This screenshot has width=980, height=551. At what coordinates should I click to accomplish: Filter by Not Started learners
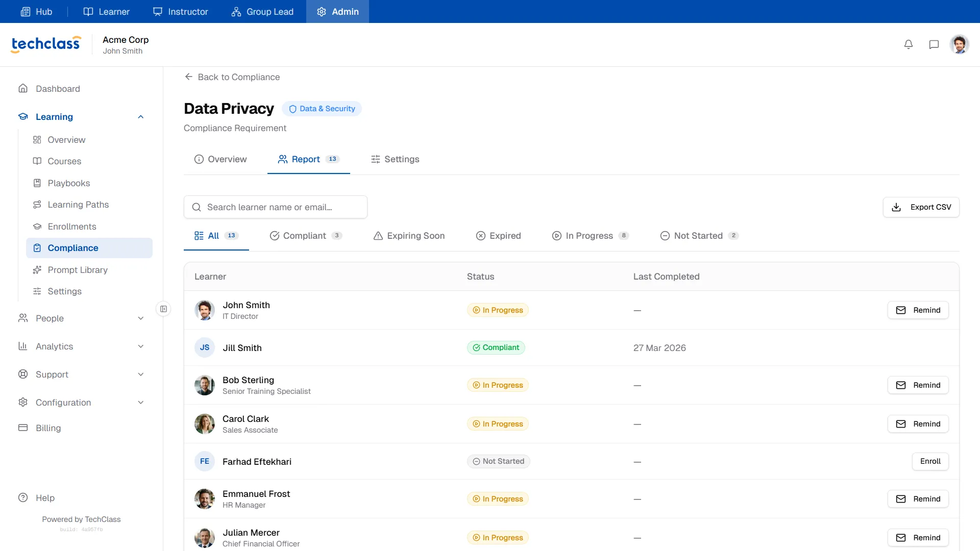click(x=699, y=236)
